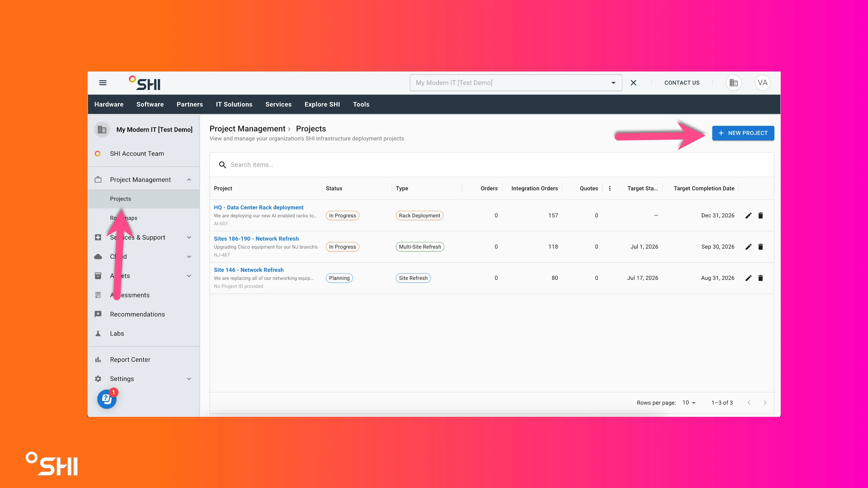Open the Tools menu
The image size is (868, 488).
361,104
